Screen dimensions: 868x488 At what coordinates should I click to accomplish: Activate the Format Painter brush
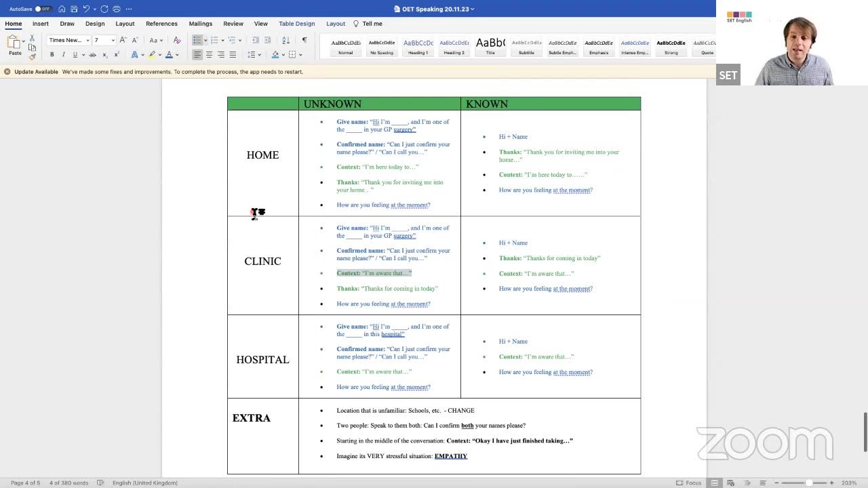pyautogui.click(x=32, y=56)
